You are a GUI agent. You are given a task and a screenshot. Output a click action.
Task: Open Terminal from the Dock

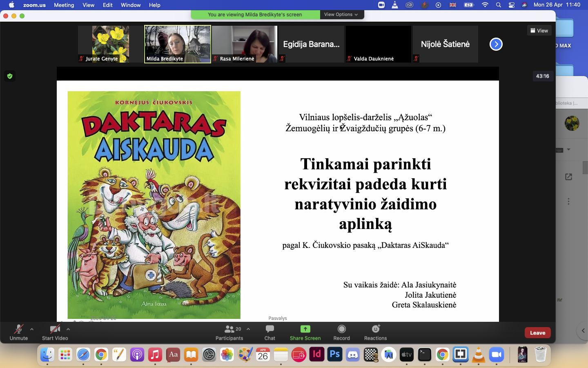click(x=425, y=355)
